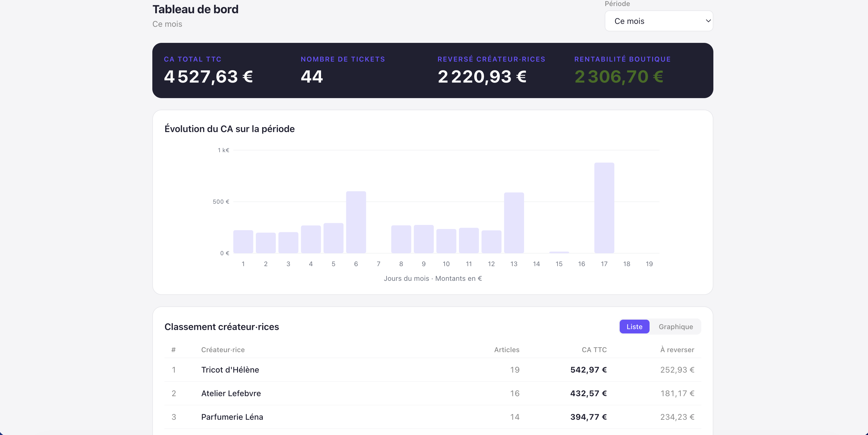Screen dimensions: 868x435
Task: Click the Tableau de bord heading
Action: tap(195, 9)
